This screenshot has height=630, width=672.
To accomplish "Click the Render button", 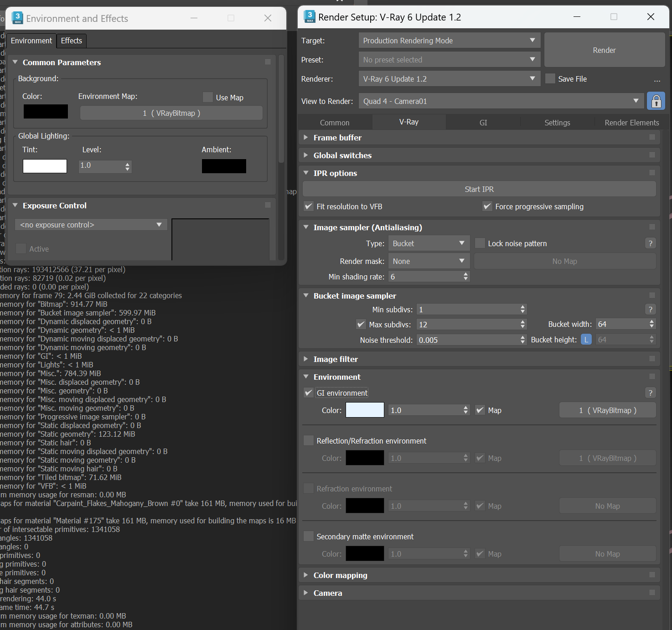I will coord(604,50).
